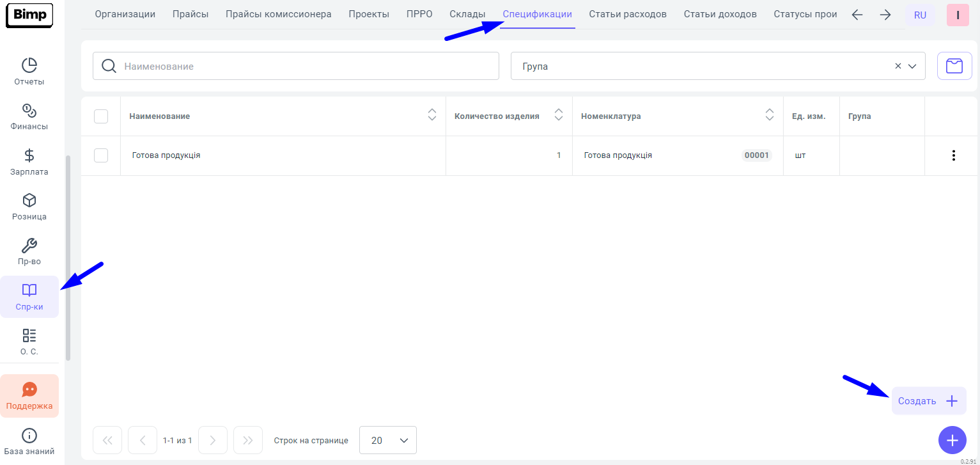Open rows-per-page dropdown showing 20
Image resolution: width=980 pixels, height=465 pixels.
388,440
